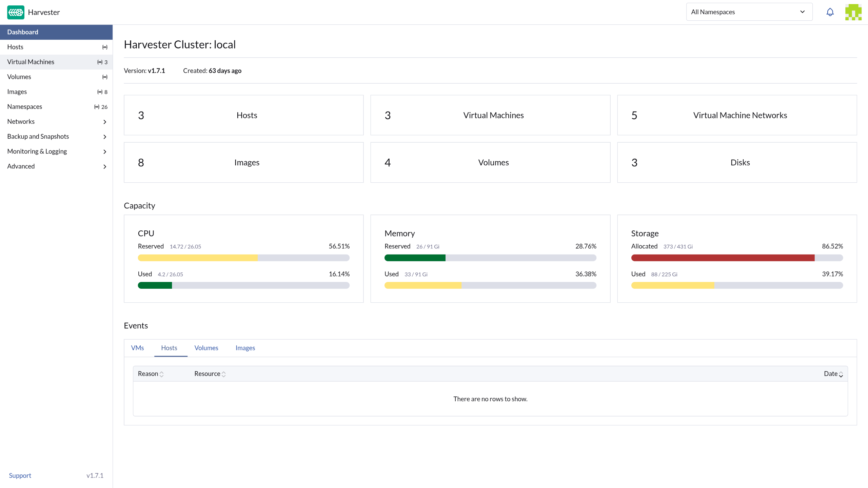868x488 pixels.
Task: Open the user avatar menu
Action: (853, 12)
